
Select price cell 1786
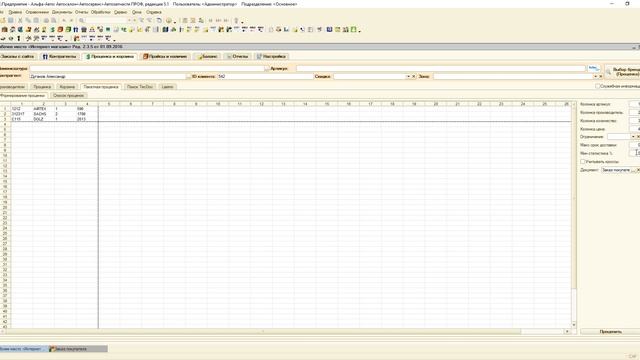click(87, 114)
